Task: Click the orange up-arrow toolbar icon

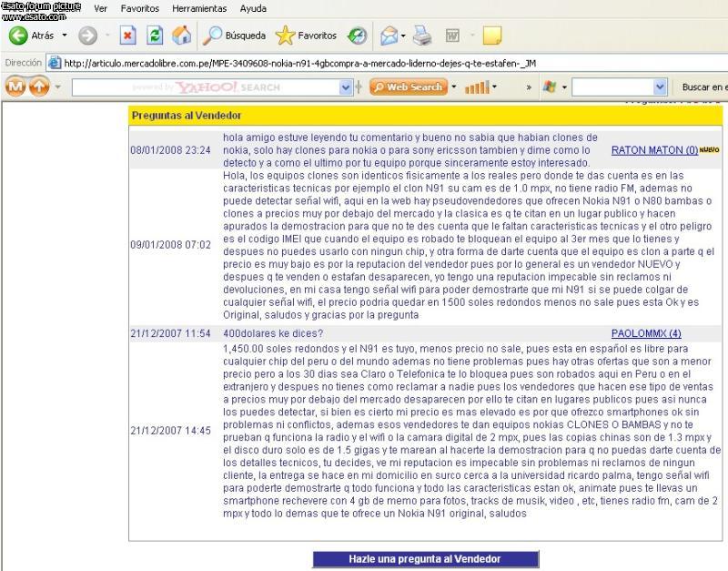Action: pyautogui.click(x=39, y=87)
